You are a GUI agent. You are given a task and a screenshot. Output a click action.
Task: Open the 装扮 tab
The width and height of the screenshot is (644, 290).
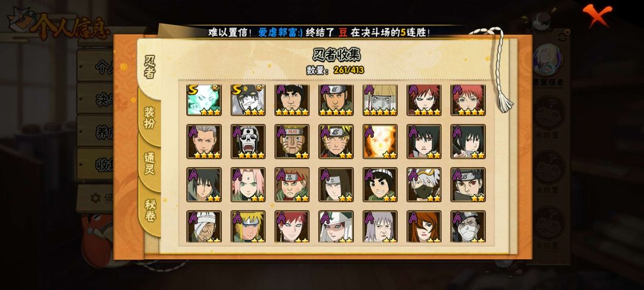(150, 118)
